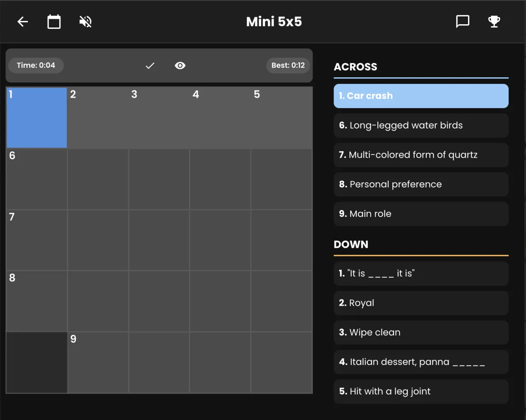
Task: Select grid cell numbered 7
Action: click(x=37, y=240)
